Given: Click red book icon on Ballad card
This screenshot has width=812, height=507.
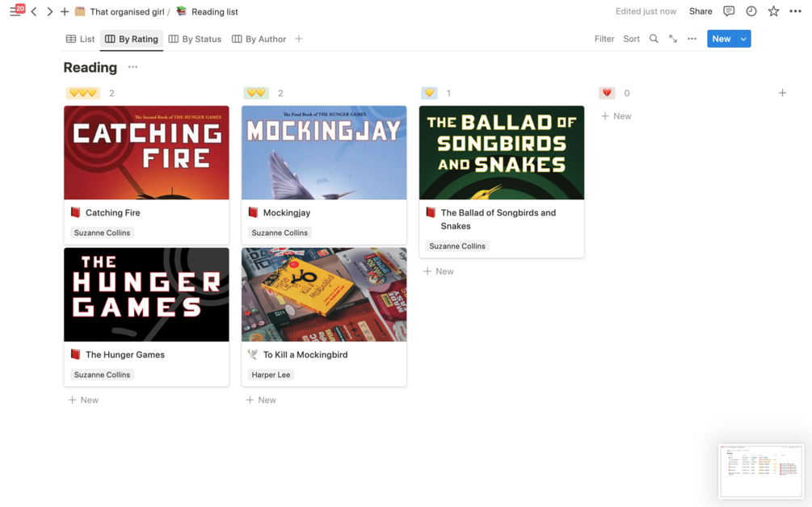Looking at the screenshot, I should coord(431,212).
